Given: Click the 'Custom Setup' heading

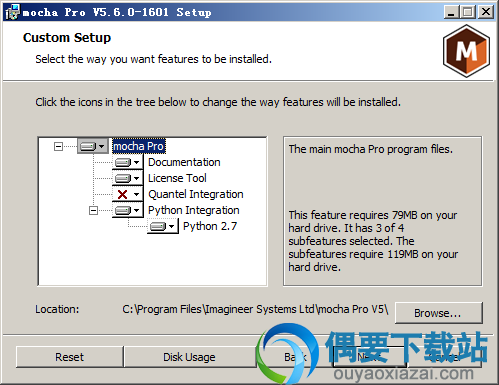Looking at the screenshot, I should [67, 38].
